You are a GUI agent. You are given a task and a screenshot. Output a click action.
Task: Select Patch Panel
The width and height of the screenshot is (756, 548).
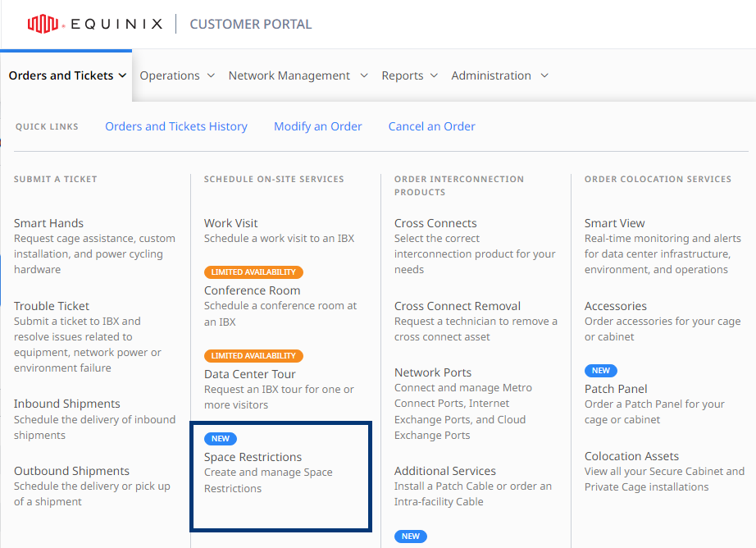[x=616, y=390]
